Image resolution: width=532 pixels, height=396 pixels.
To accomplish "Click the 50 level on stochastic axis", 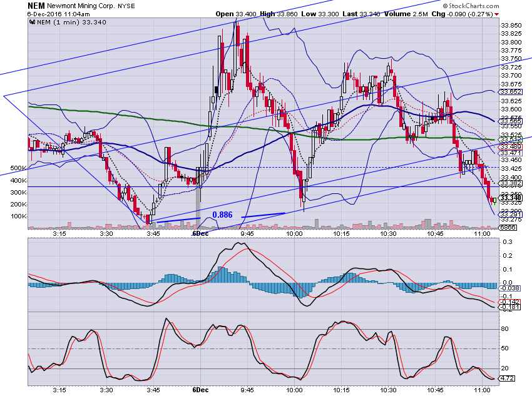I will 505,348.
